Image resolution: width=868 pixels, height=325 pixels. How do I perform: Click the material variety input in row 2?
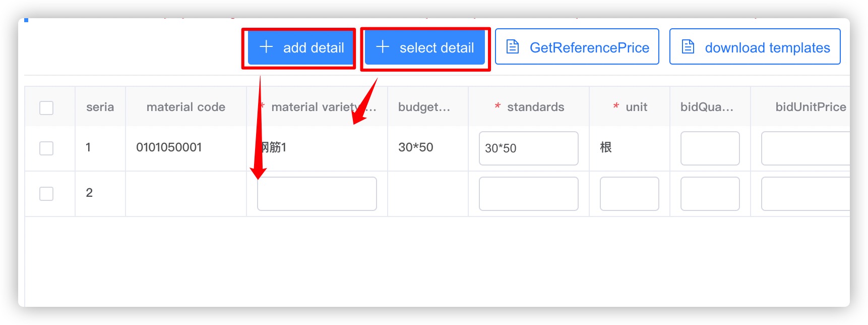pos(317,193)
